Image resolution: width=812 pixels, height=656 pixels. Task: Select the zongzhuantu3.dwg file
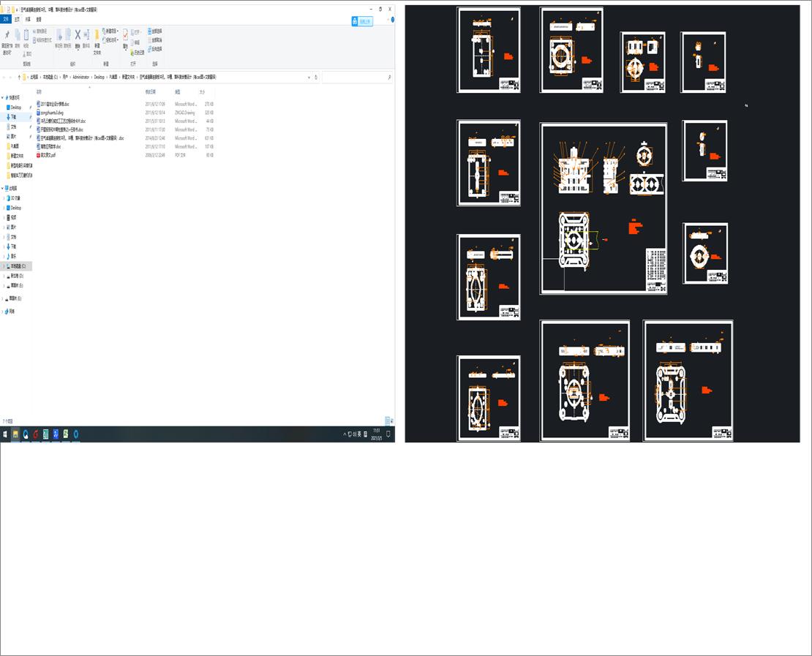click(52, 113)
